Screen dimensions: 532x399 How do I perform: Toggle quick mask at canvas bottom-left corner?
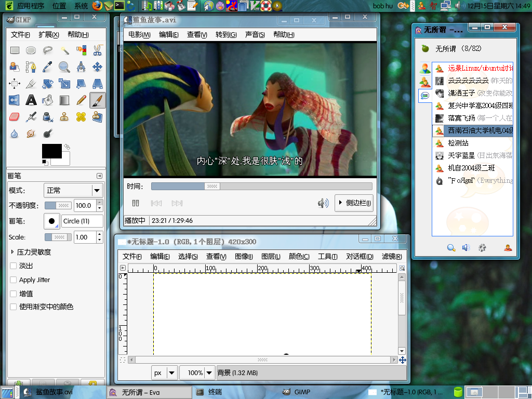[x=123, y=360]
